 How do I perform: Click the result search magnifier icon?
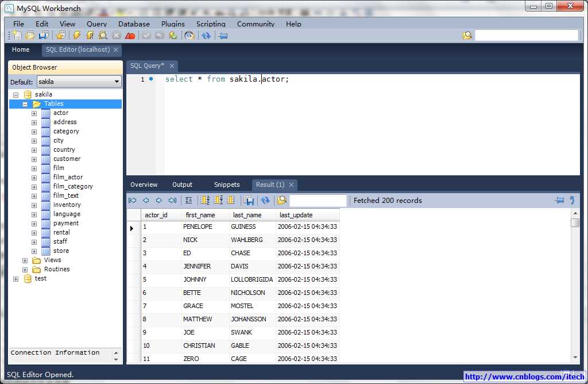282,201
